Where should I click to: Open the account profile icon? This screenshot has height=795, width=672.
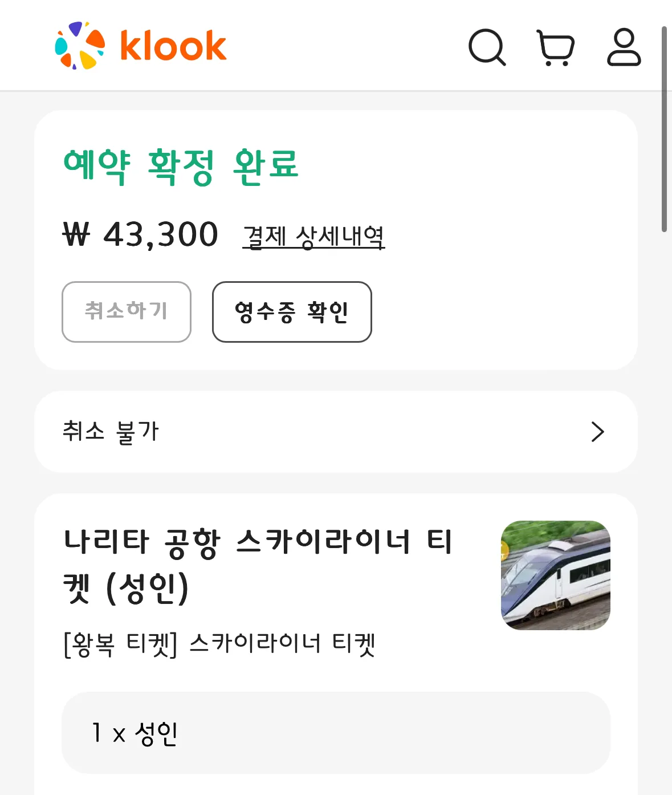click(624, 47)
